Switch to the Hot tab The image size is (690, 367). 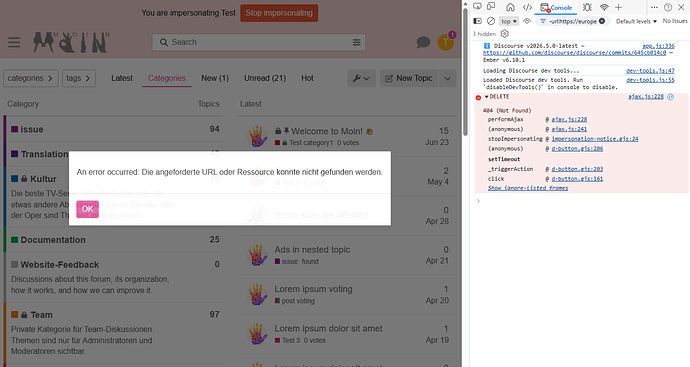[307, 78]
